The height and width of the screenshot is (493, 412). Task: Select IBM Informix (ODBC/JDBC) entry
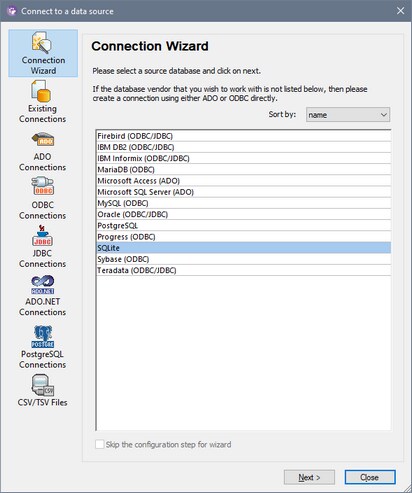[244, 158]
